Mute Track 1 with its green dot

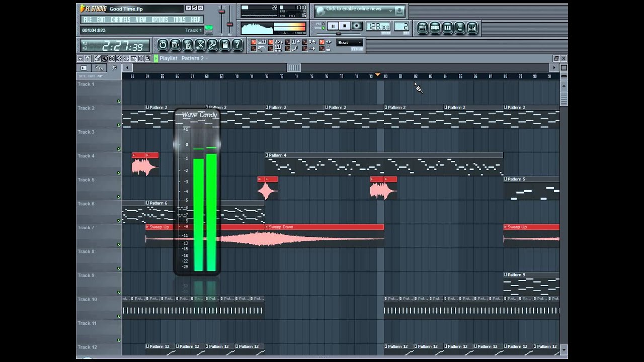(x=119, y=101)
